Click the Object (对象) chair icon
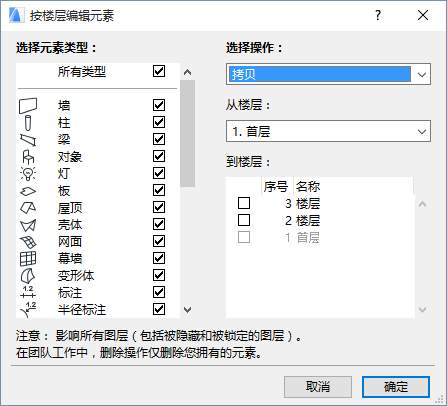Viewport: 447px width, 406px height. 28,157
